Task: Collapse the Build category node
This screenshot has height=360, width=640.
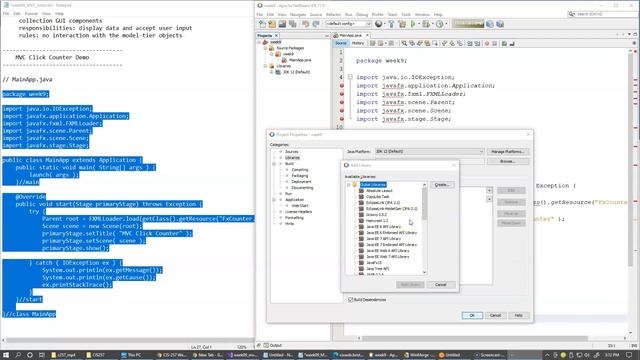Action: (x=275, y=164)
